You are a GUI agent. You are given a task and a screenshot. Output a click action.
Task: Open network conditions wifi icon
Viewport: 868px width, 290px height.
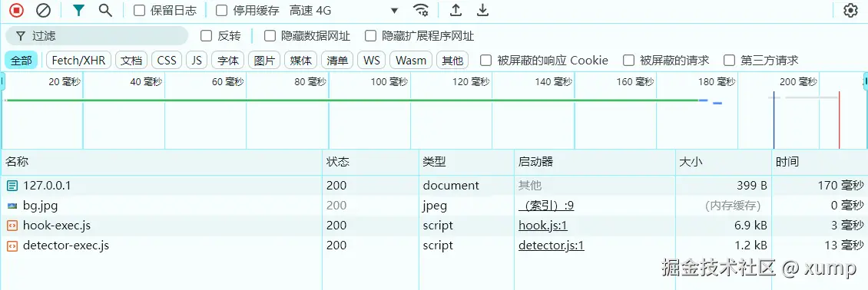point(421,10)
